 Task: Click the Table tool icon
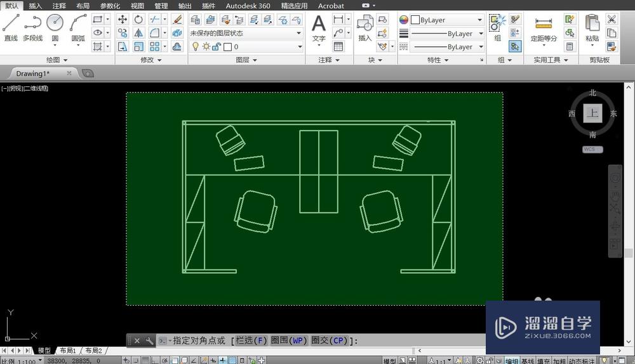pyautogui.click(x=338, y=46)
